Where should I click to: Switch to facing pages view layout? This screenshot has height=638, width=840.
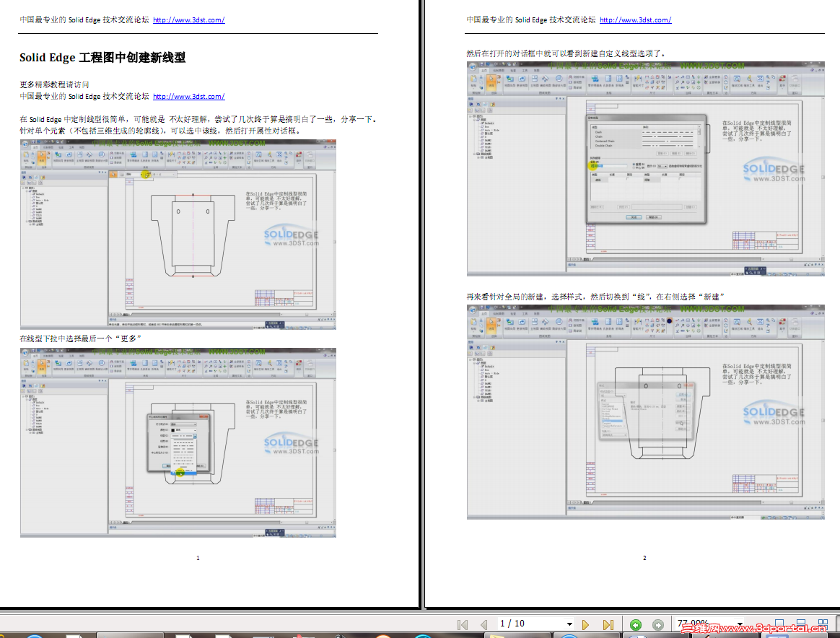pyautogui.click(x=823, y=624)
